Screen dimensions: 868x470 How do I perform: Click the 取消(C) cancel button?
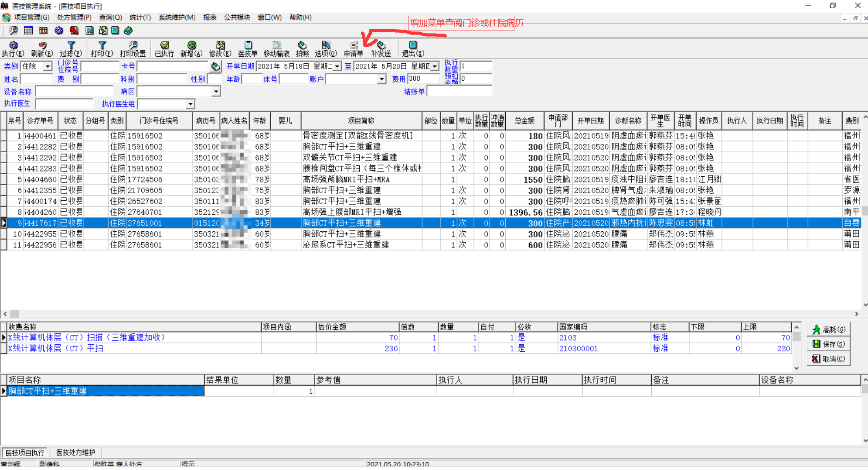click(x=828, y=359)
